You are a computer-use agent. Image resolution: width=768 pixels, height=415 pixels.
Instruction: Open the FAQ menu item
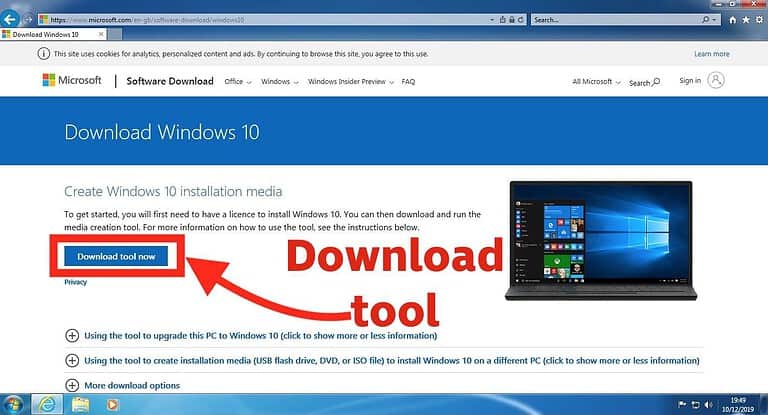click(x=408, y=82)
